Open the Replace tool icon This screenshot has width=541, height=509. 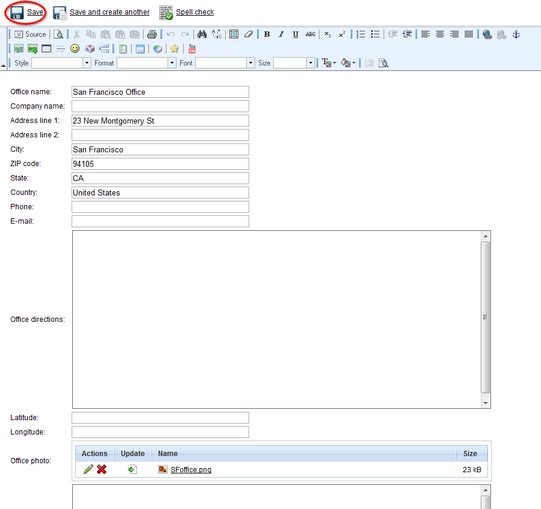(x=217, y=34)
